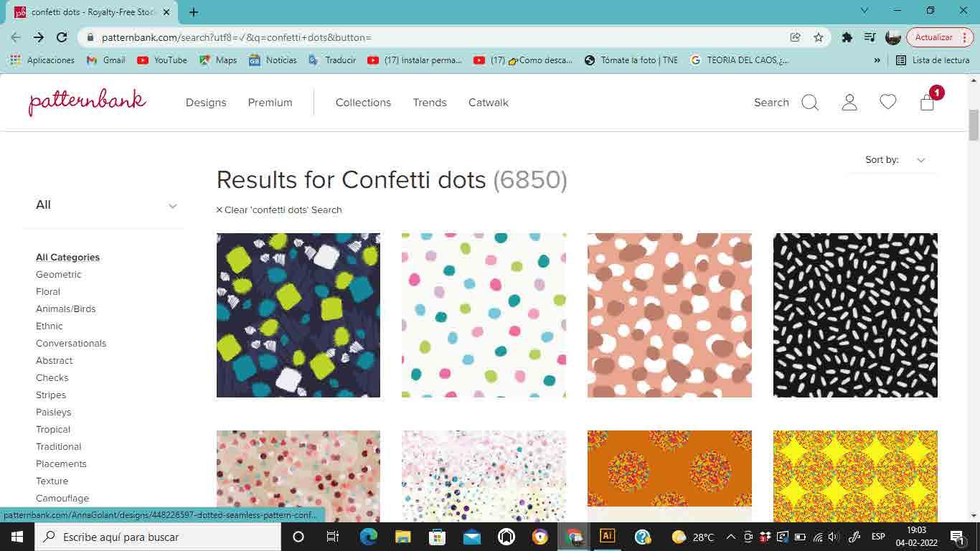The height and width of the screenshot is (551, 980).
Task: Filter results by Floral category
Action: (48, 292)
